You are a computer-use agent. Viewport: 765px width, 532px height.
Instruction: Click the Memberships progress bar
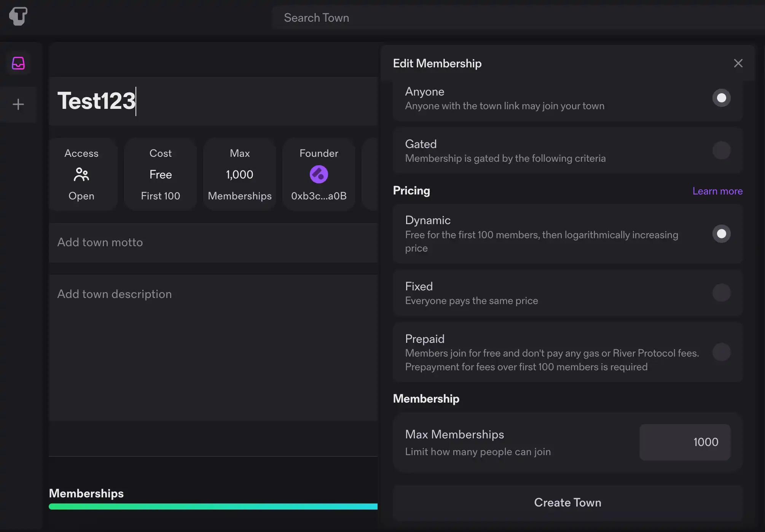click(x=213, y=507)
